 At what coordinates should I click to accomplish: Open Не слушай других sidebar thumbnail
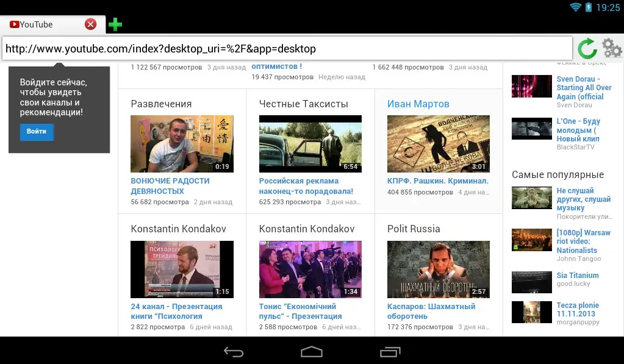point(532,198)
